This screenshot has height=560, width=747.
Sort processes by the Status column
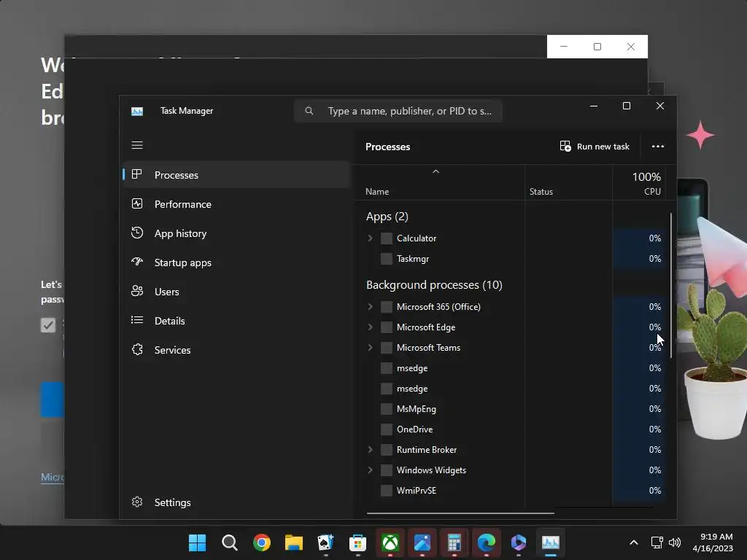568,182
